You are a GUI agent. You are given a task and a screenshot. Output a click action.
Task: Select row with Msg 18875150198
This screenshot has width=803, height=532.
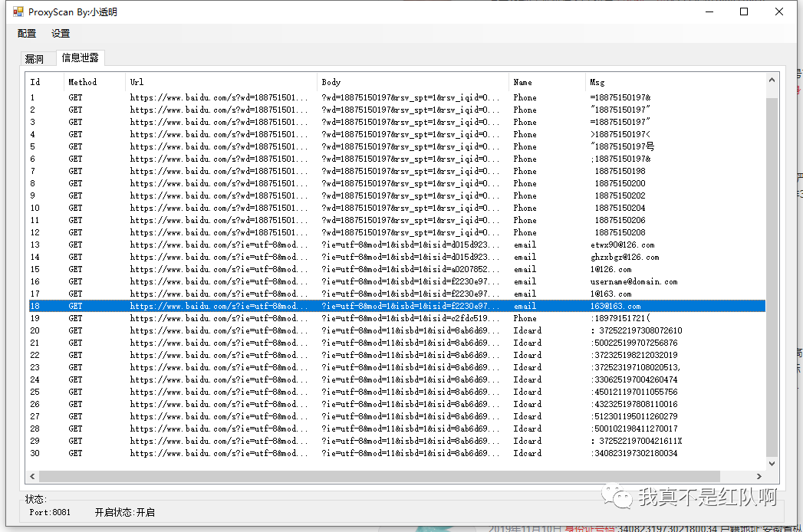point(397,171)
